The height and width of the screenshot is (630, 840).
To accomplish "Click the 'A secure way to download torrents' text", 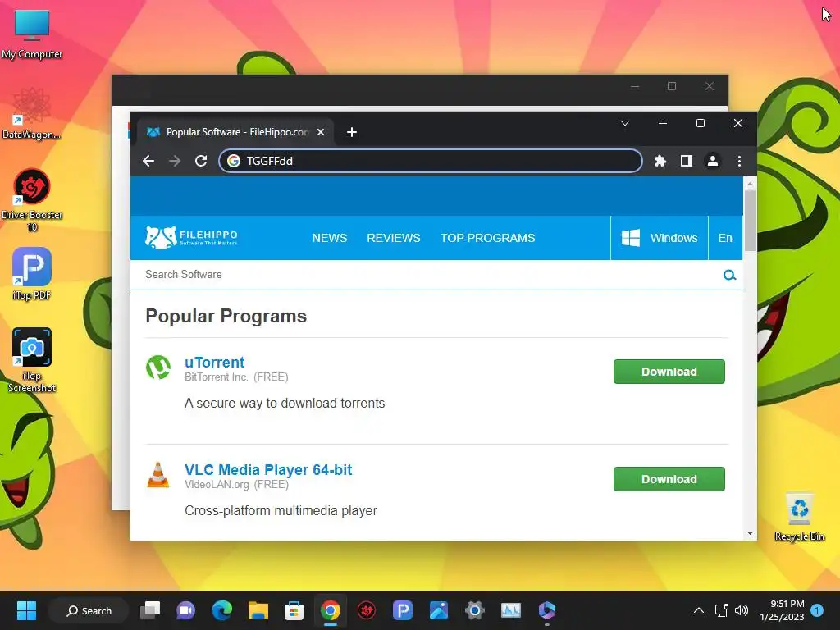I will (x=285, y=403).
